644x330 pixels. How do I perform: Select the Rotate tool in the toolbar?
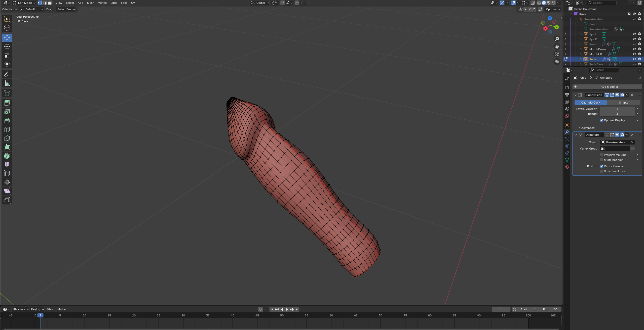(x=7, y=46)
